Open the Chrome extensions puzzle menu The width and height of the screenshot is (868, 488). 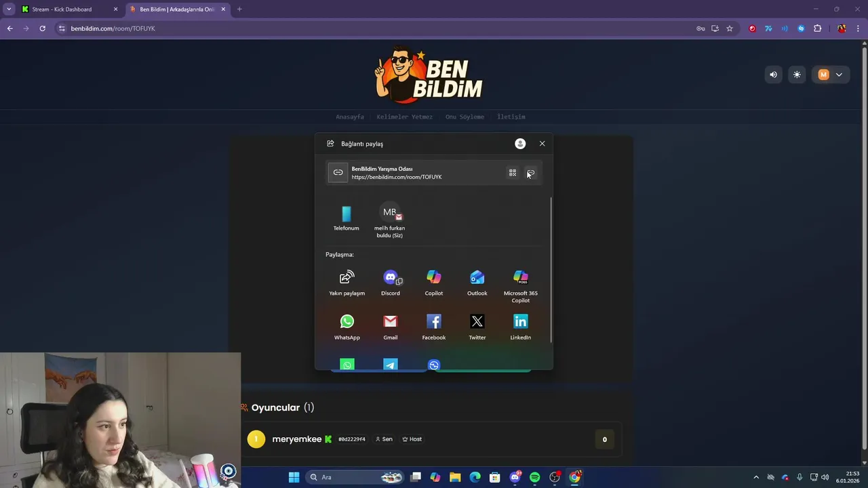pos(817,28)
